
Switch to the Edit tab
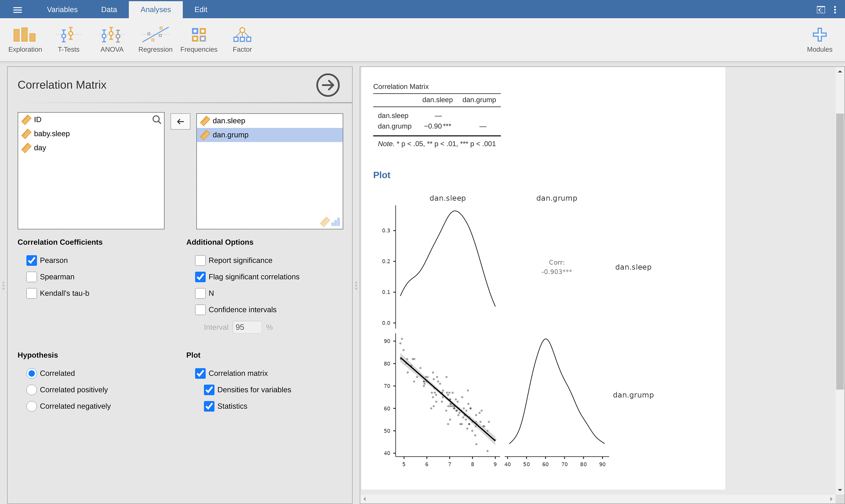pos(201,10)
